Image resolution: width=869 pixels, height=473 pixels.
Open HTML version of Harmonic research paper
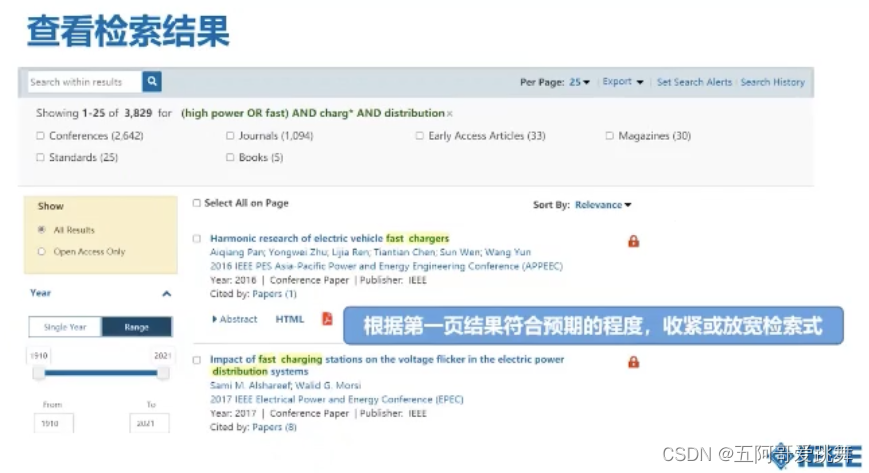pos(290,319)
